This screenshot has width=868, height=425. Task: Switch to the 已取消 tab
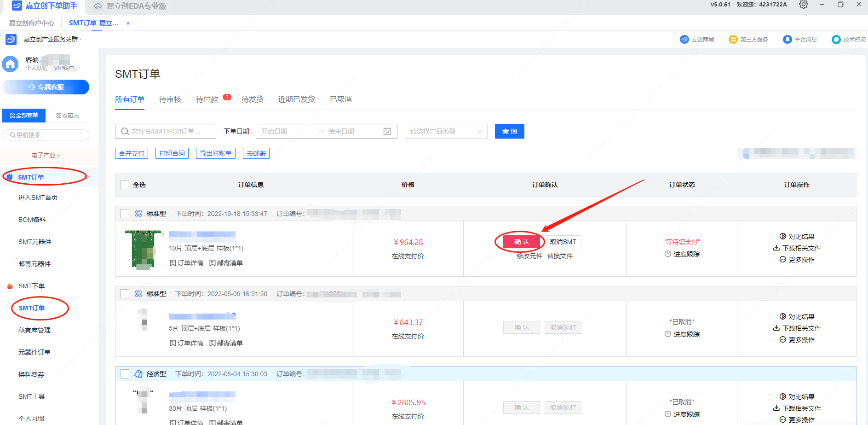[x=341, y=99]
